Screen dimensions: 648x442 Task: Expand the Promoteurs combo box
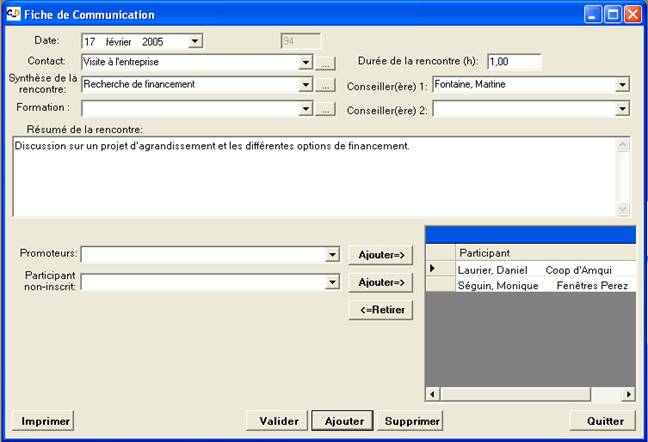tap(332, 255)
